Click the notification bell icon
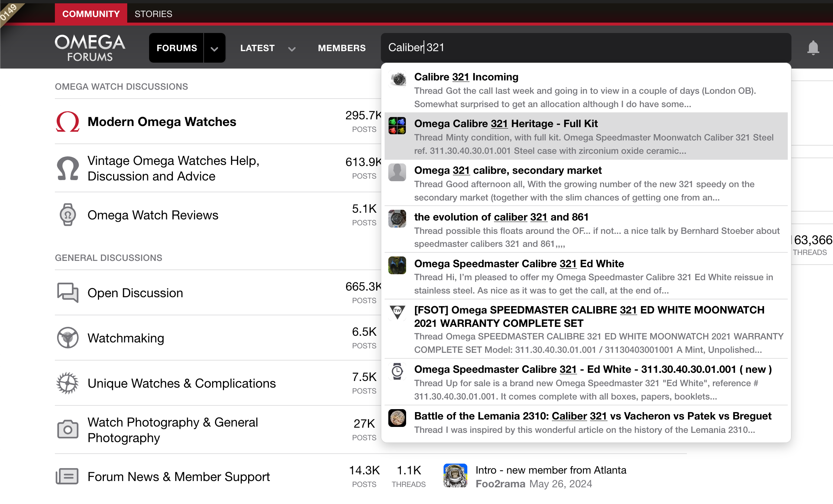This screenshot has height=504, width=833. tap(813, 48)
